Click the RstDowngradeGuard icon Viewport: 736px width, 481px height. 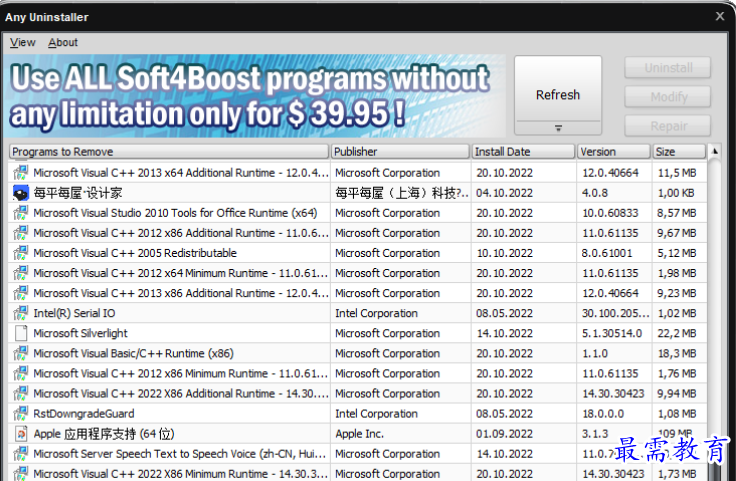pyautogui.click(x=20, y=414)
